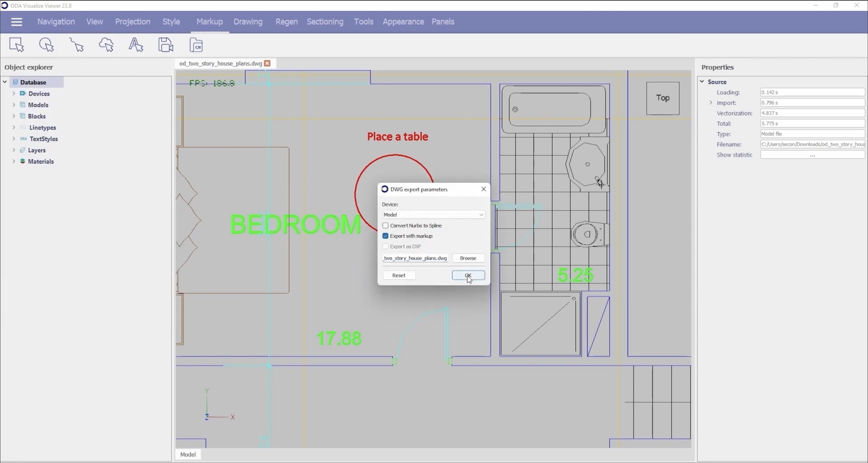
Task: Open the Appearance menu tab
Action: [x=403, y=22]
